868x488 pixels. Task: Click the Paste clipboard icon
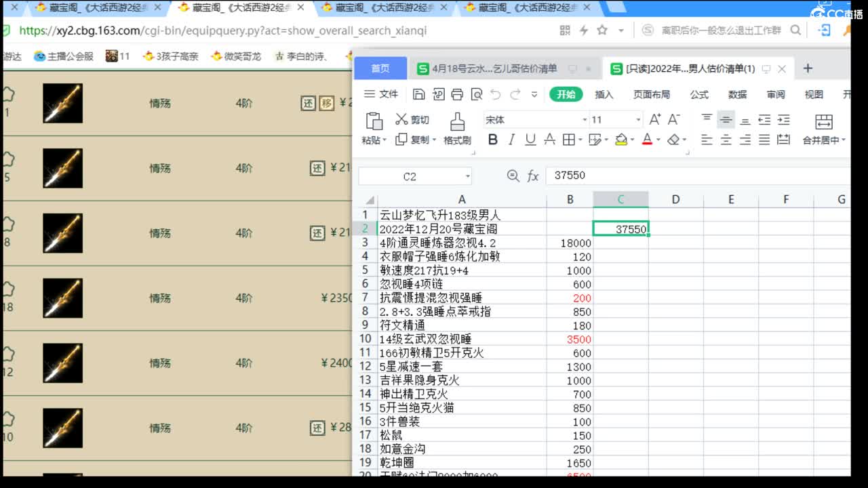click(x=374, y=121)
